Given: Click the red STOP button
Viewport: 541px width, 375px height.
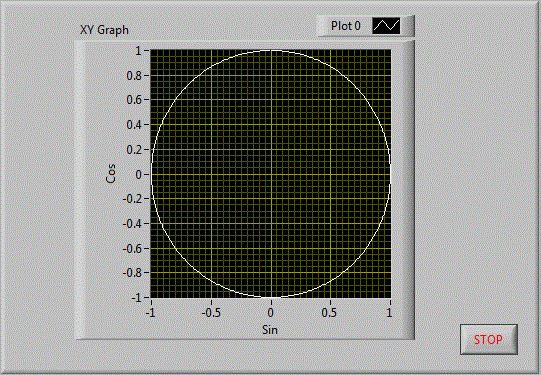Looking at the screenshot, I should pos(489,339).
